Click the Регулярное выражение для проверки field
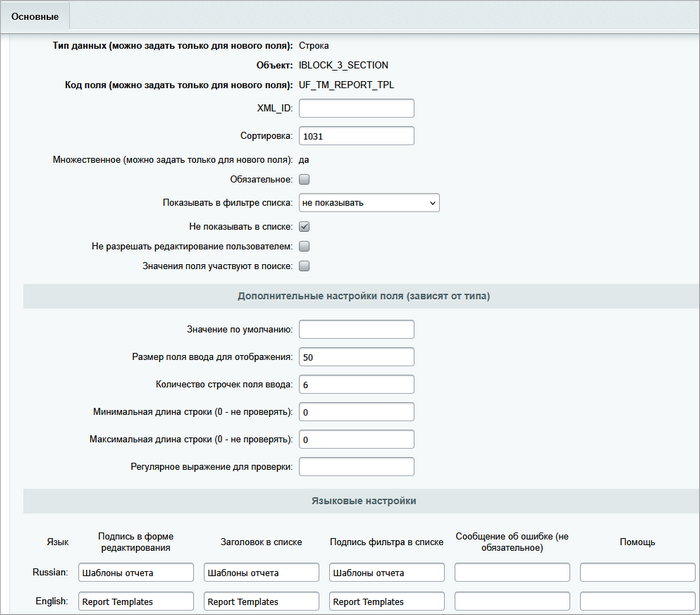The width and height of the screenshot is (700, 615). 356,467
